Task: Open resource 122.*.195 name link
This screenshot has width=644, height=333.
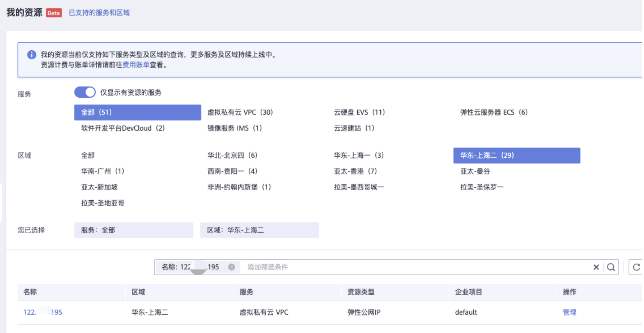Action: 43,312
